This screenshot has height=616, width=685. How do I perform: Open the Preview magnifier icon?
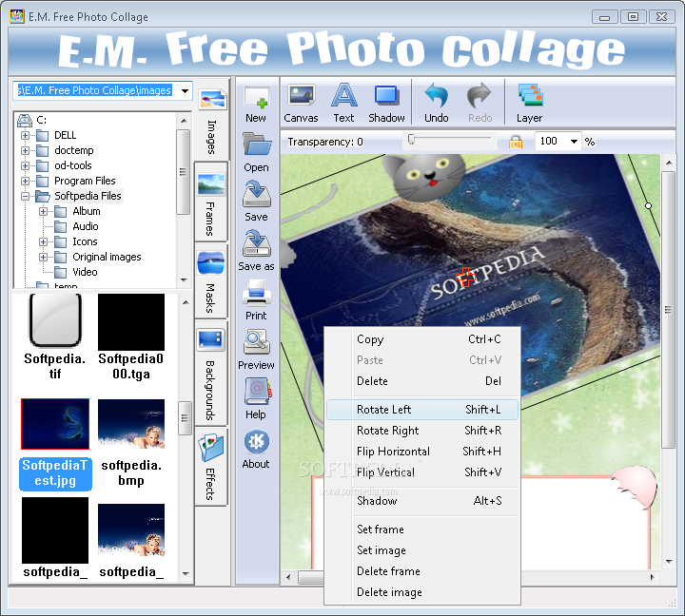click(257, 342)
